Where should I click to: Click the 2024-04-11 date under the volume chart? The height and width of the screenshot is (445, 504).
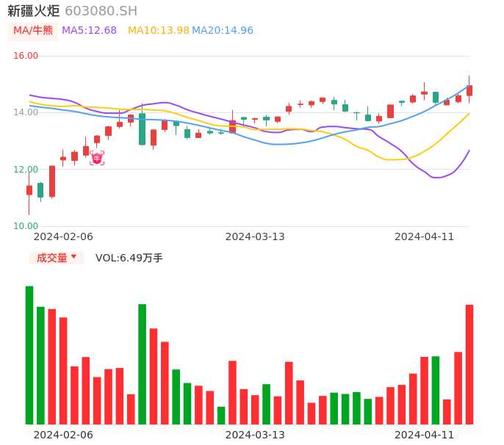[424, 435]
